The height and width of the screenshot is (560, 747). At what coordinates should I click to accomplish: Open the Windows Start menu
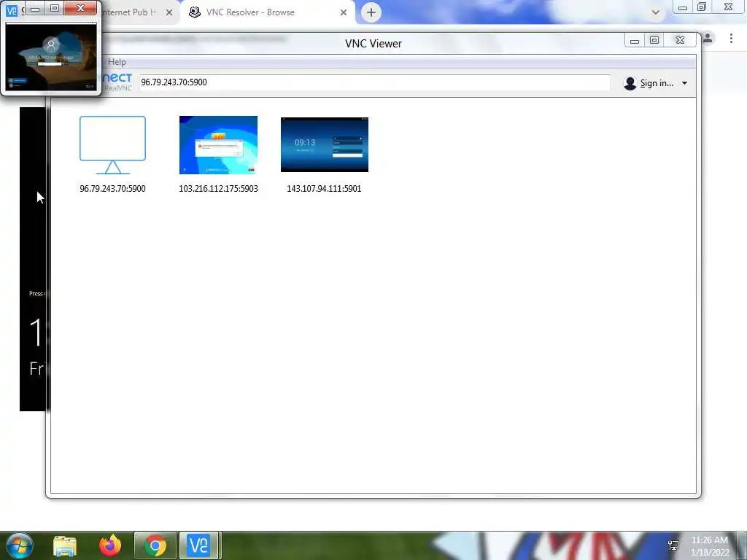pos(19,545)
